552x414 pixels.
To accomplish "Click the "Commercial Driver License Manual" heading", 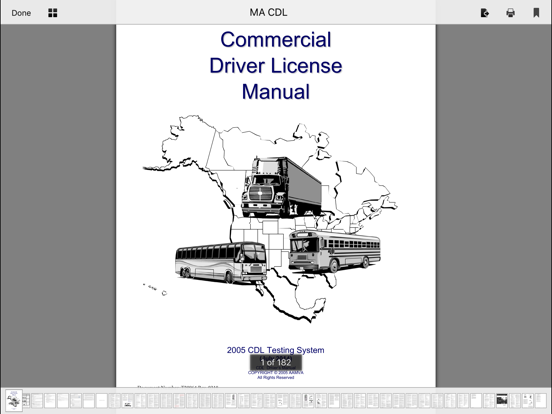I will point(276,66).
